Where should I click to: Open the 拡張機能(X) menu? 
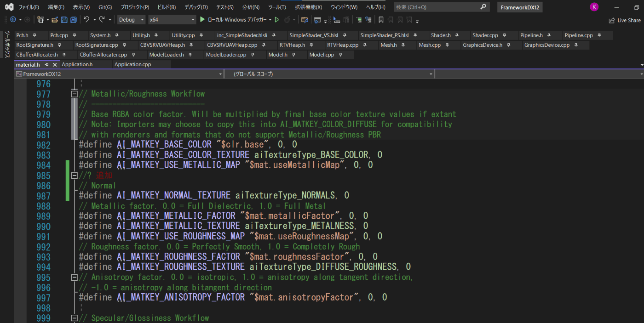308,7
